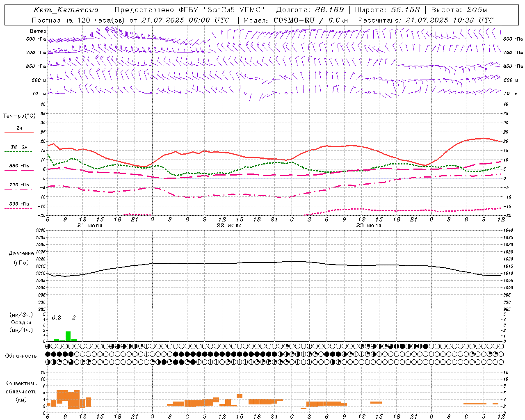Click the 22 июля date label

point(229,226)
